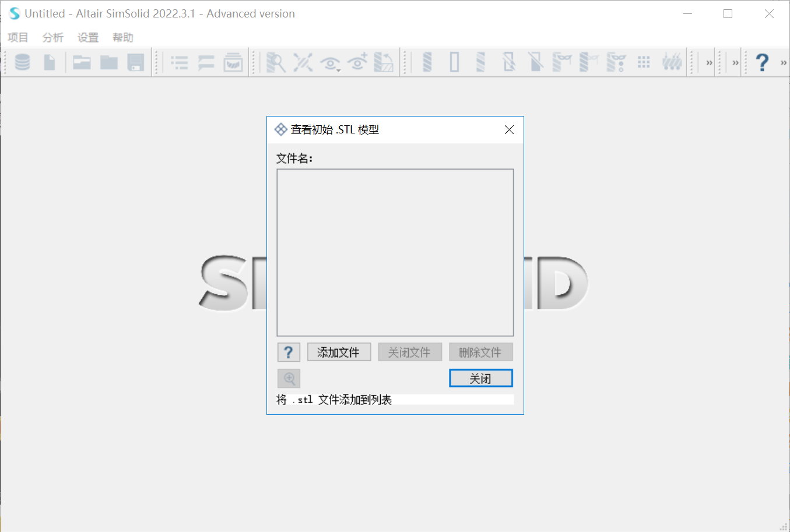This screenshot has height=532, width=790.
Task: Click the bulleted list toolbar icon
Action: (180, 62)
